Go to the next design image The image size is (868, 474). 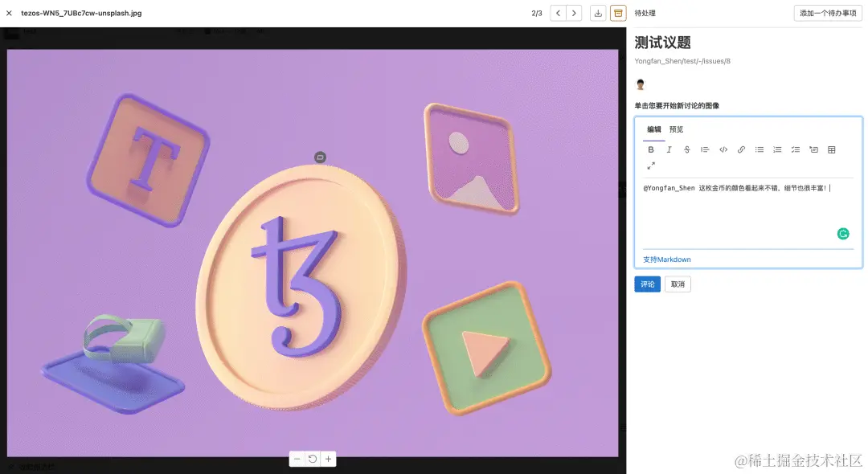(x=574, y=14)
